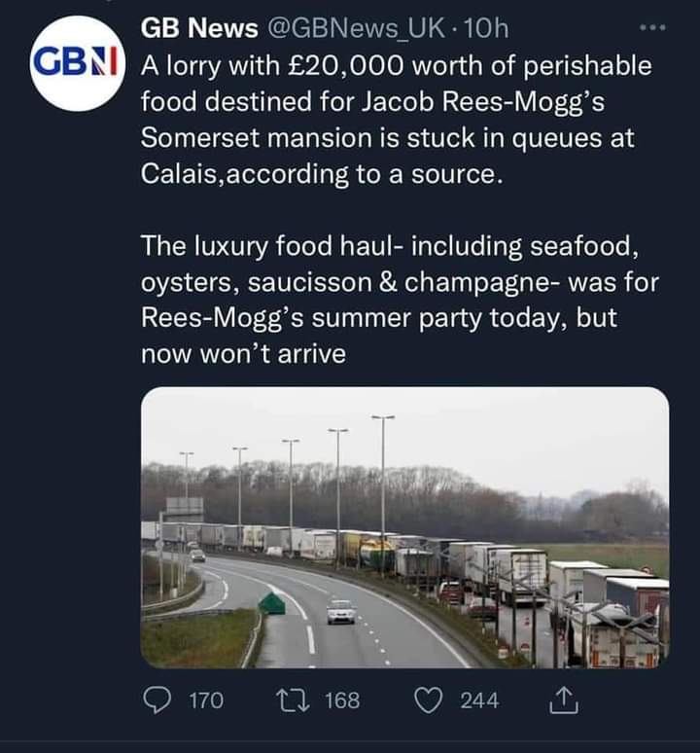Open the GBN profile avatar
The height and width of the screenshot is (753, 700).
point(78,65)
